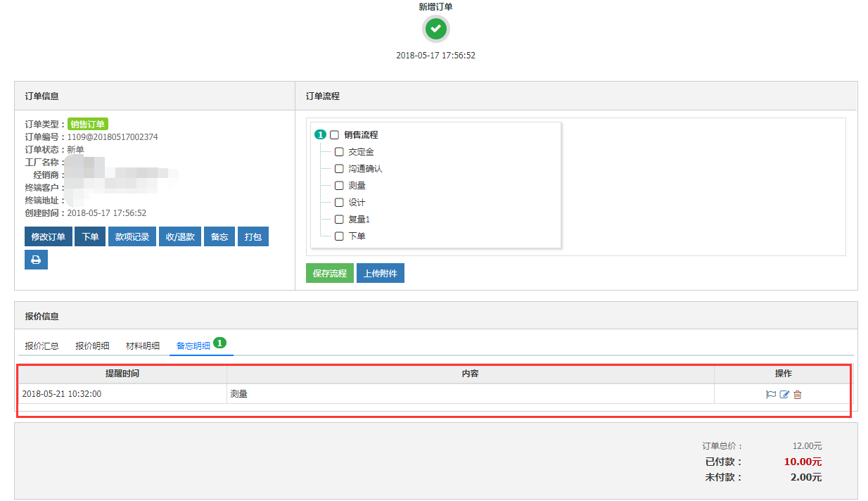
Task: Click the green 销售订单 order type tag
Action: coord(88,125)
